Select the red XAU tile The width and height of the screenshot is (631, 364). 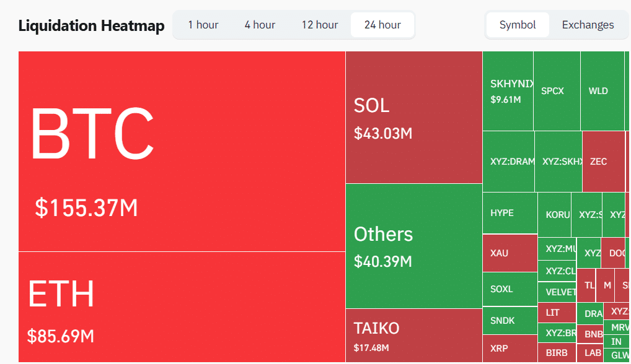510,253
